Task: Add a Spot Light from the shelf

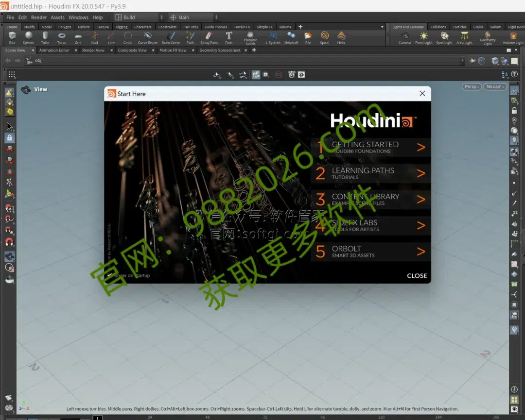Action: point(444,37)
